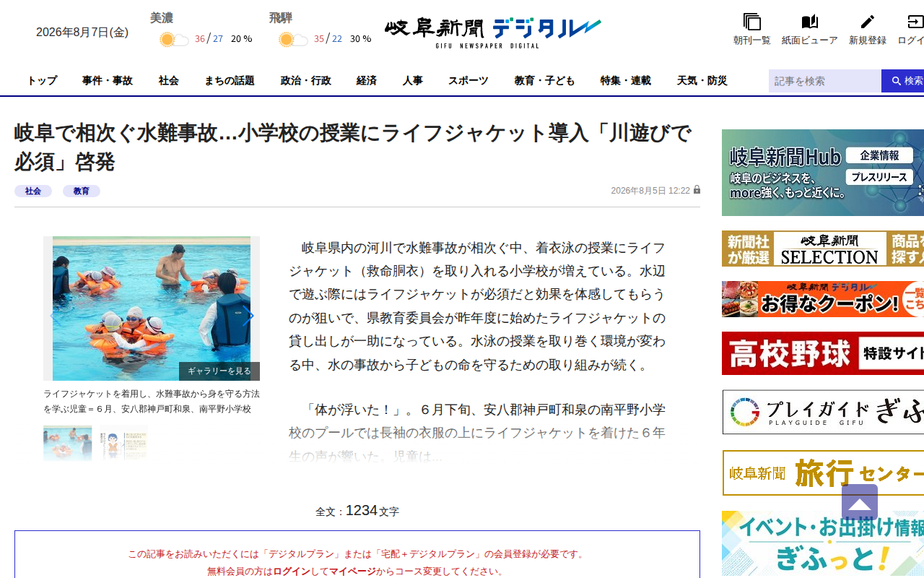
Task: Click the 記事を検索 search input field
Action: (825, 81)
